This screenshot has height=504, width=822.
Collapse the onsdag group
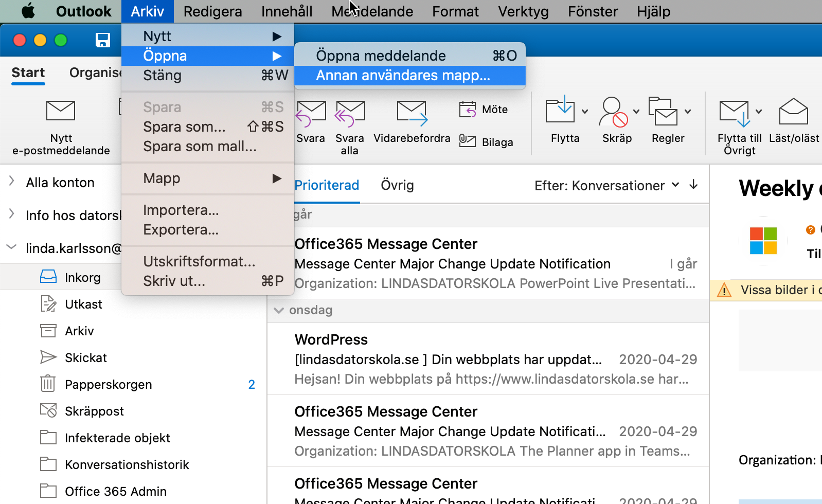click(279, 310)
